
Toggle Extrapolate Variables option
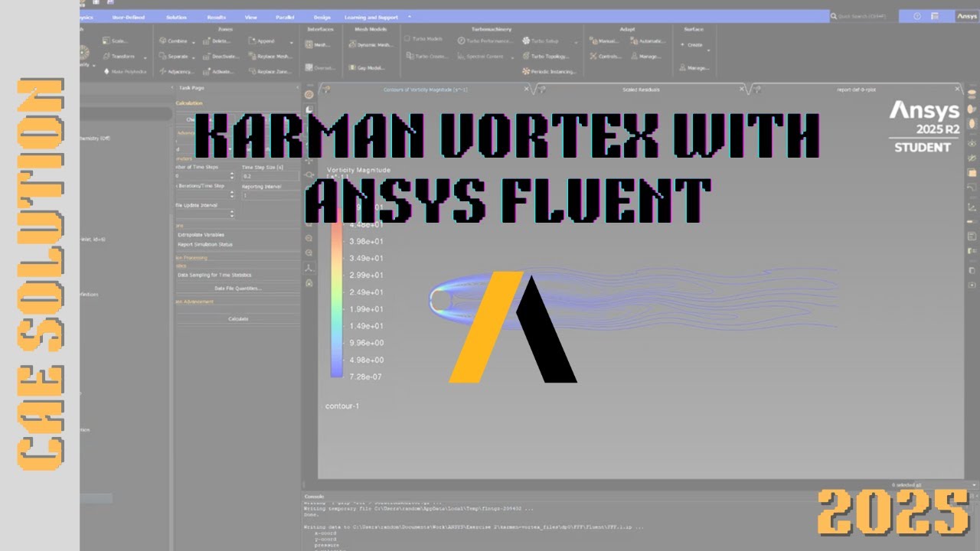click(x=201, y=235)
